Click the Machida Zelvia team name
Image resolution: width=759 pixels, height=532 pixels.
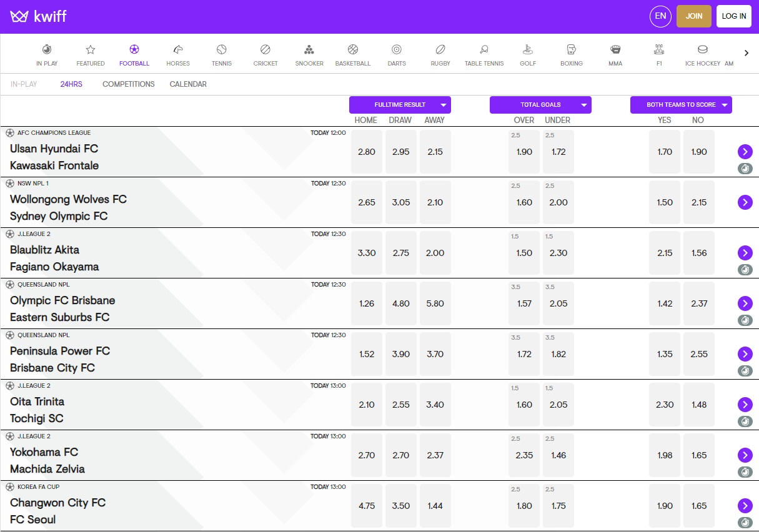click(47, 469)
